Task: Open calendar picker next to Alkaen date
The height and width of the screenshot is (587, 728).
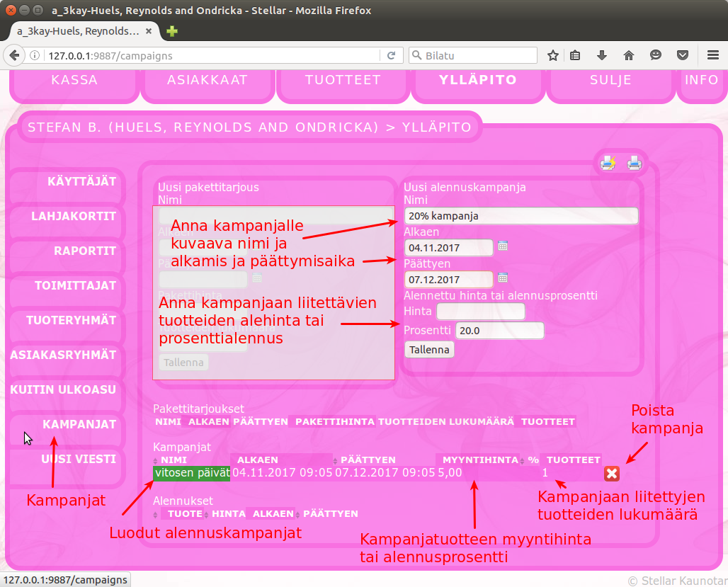Action: pyautogui.click(x=503, y=246)
